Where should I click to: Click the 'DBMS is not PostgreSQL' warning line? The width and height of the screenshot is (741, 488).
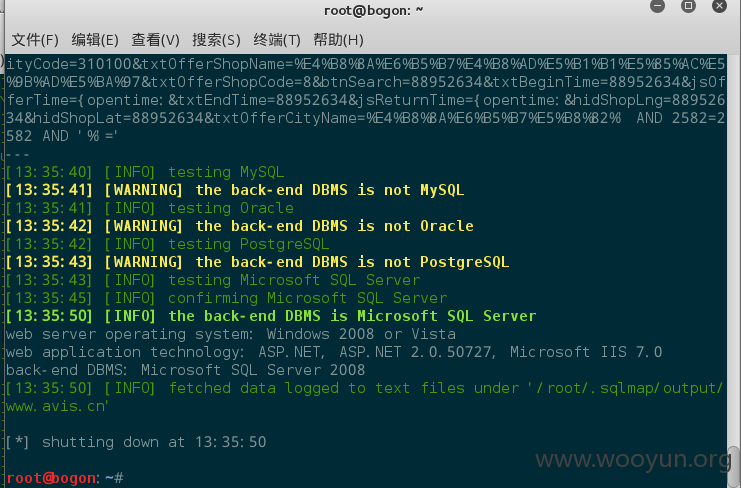click(x=258, y=262)
